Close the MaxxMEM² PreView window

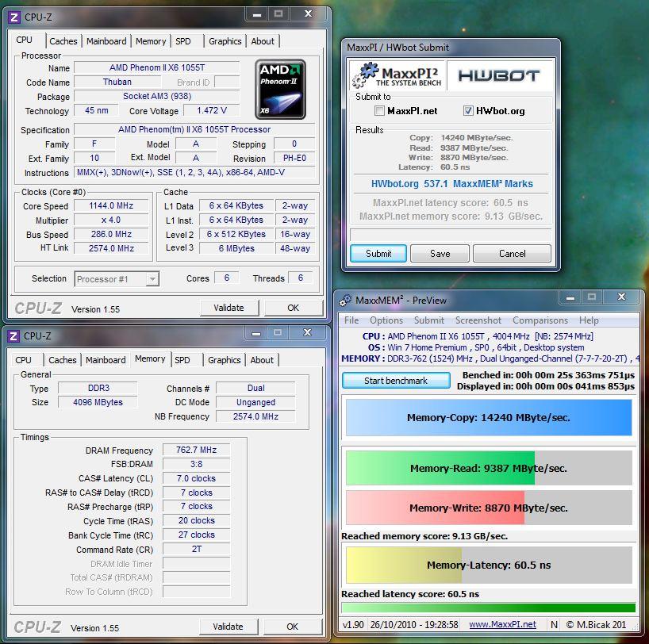621,297
